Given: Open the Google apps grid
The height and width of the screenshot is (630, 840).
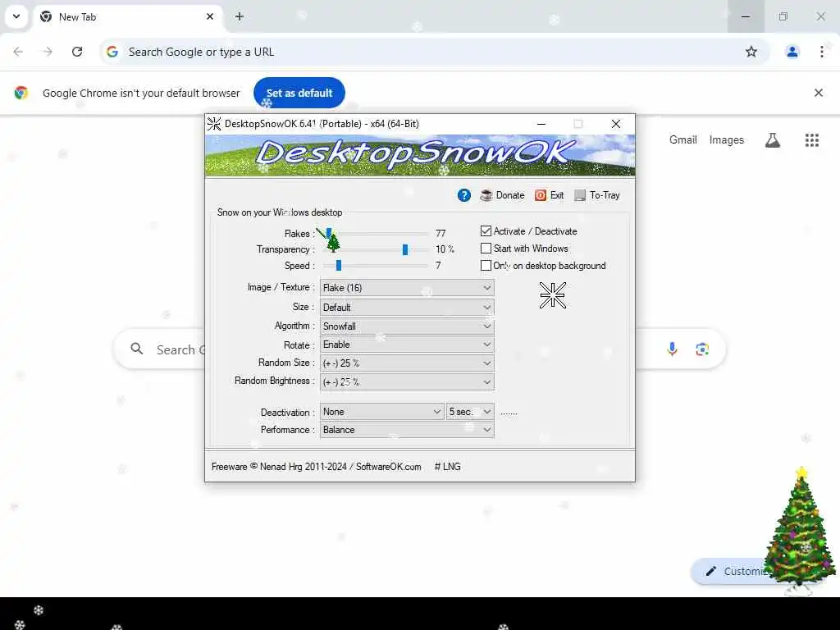Looking at the screenshot, I should click(x=811, y=140).
